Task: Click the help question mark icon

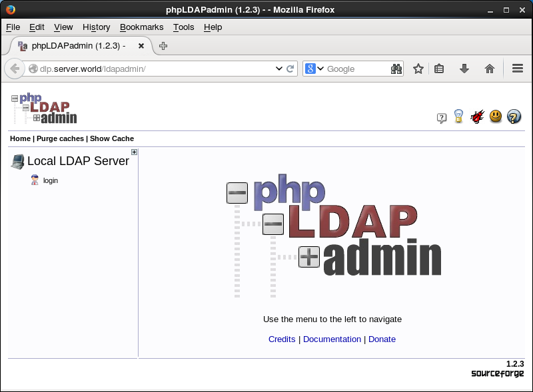Action: 441,118
